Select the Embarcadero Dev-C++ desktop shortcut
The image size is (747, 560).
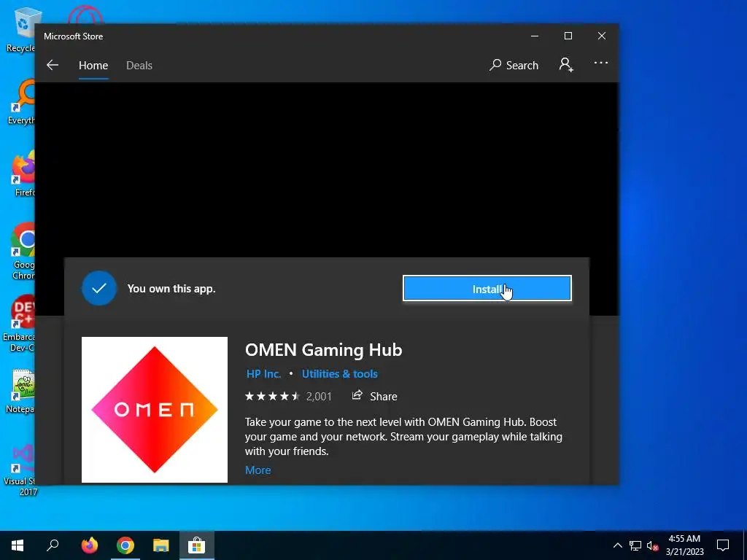pos(19,324)
